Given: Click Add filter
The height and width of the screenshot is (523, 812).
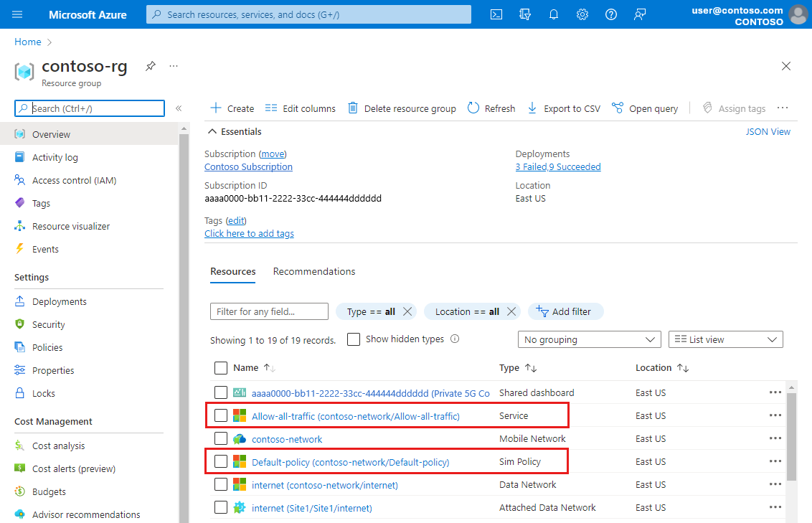Looking at the screenshot, I should tap(564, 312).
